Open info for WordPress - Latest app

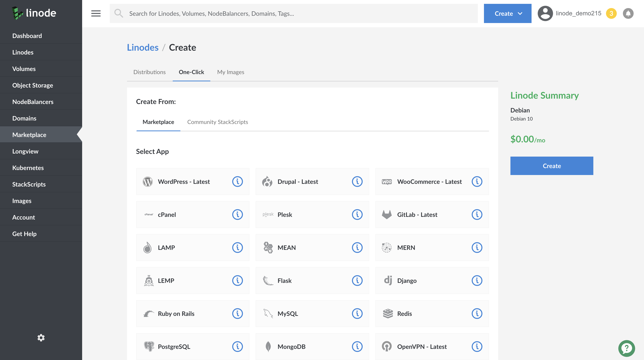point(237,182)
